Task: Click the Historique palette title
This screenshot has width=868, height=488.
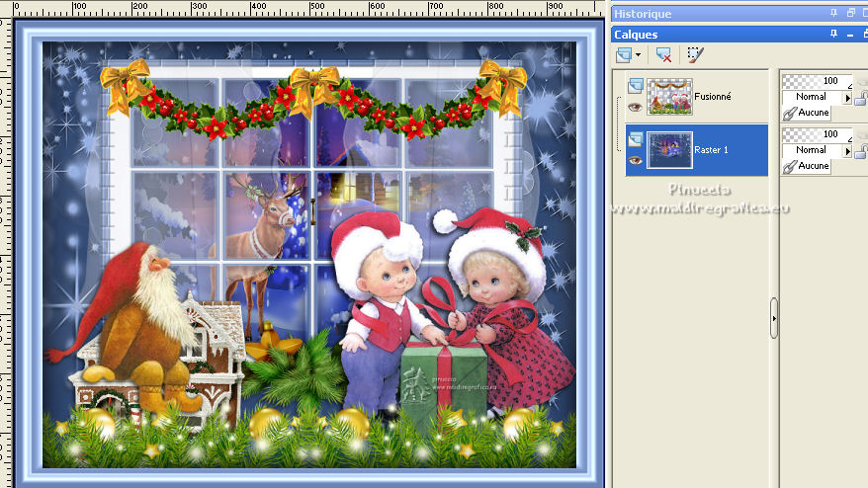Action: [643, 14]
